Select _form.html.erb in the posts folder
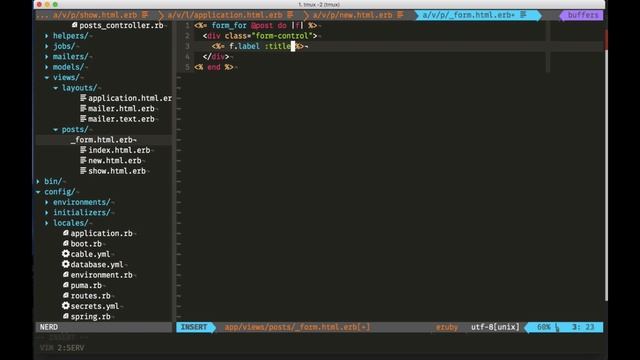This screenshot has height=360, width=640. click(102, 140)
